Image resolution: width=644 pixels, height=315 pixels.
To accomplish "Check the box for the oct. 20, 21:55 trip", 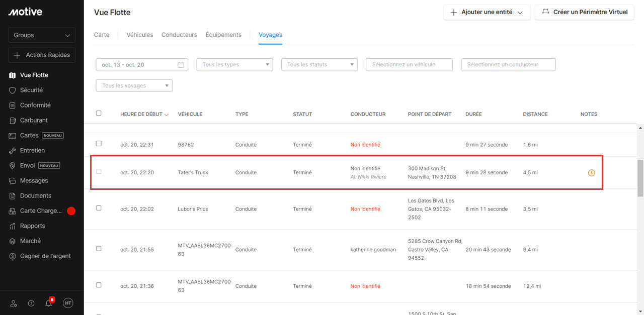I will (x=99, y=249).
